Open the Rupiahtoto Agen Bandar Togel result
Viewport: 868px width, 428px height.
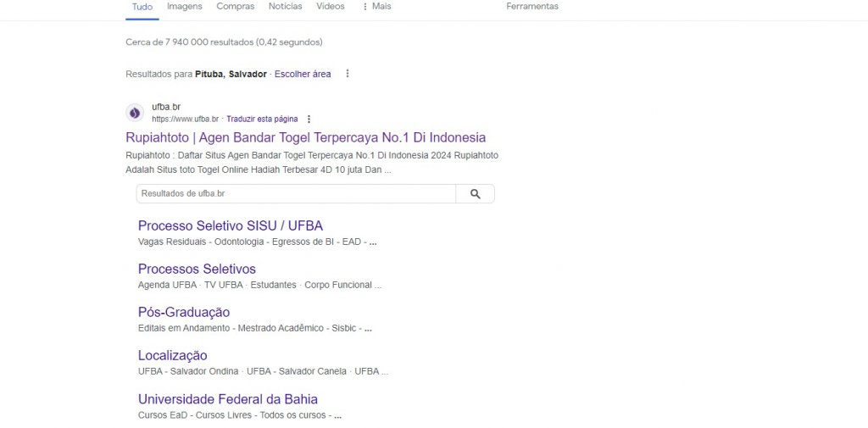click(x=305, y=137)
